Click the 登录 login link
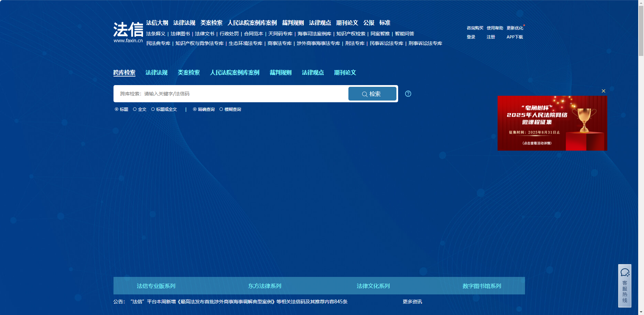Image resolution: width=644 pixels, height=315 pixels. point(471,37)
